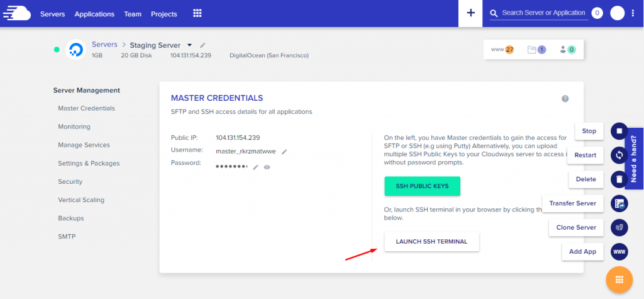Image resolution: width=644 pixels, height=299 pixels.
Task: Open the Master Credentials help icon
Action: (x=565, y=99)
